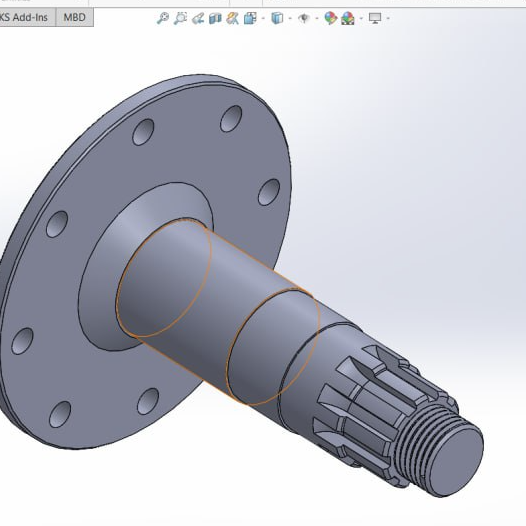
Task: Click the Edit Appearance color ball icon
Action: point(330,18)
